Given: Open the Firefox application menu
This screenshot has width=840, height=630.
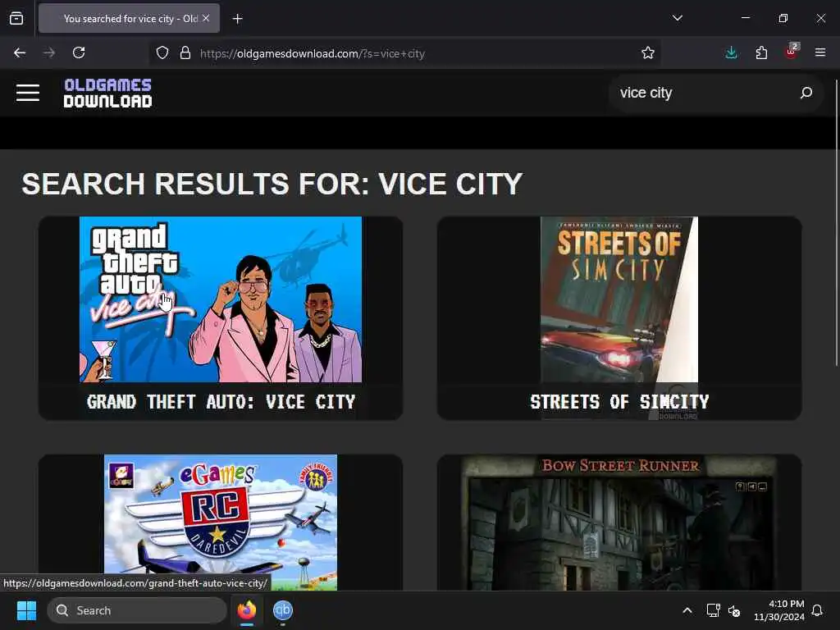Looking at the screenshot, I should tap(819, 52).
